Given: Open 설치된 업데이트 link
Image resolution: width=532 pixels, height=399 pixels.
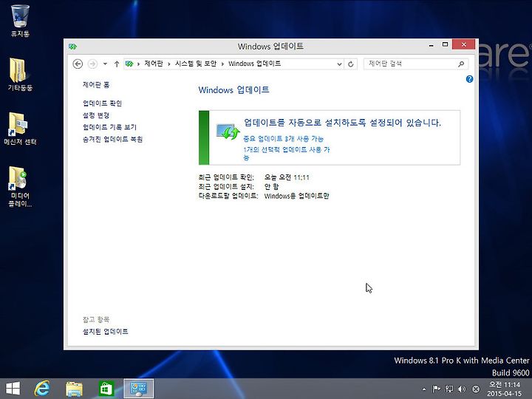Looking at the screenshot, I should click(x=106, y=332).
